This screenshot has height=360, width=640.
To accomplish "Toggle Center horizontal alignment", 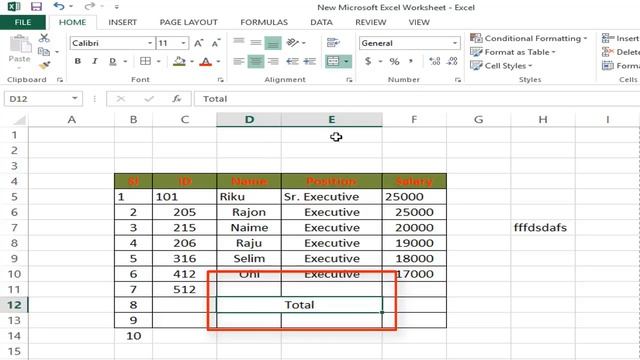I will tap(256, 61).
